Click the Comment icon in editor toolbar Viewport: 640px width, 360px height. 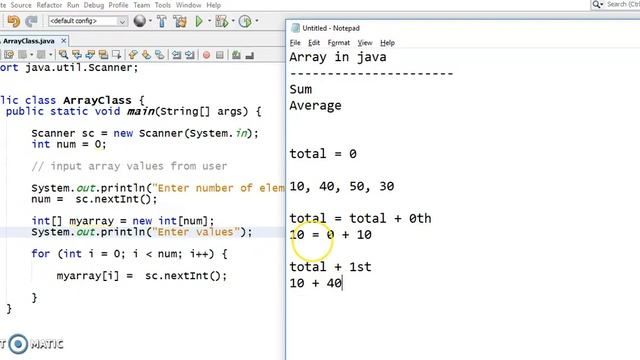pyautogui.click(x=236, y=55)
